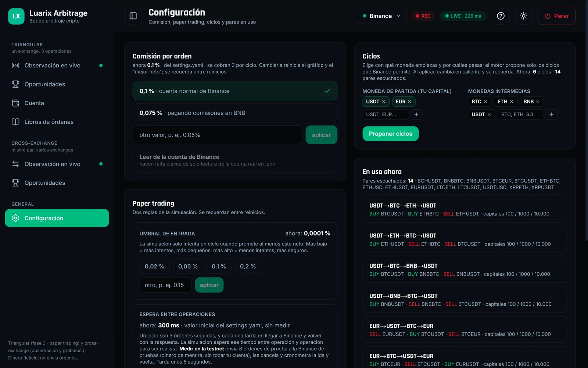Image resolution: width=588 pixels, height=368 pixels.
Task: Click the Proponer ciclos button
Action: coord(391,134)
